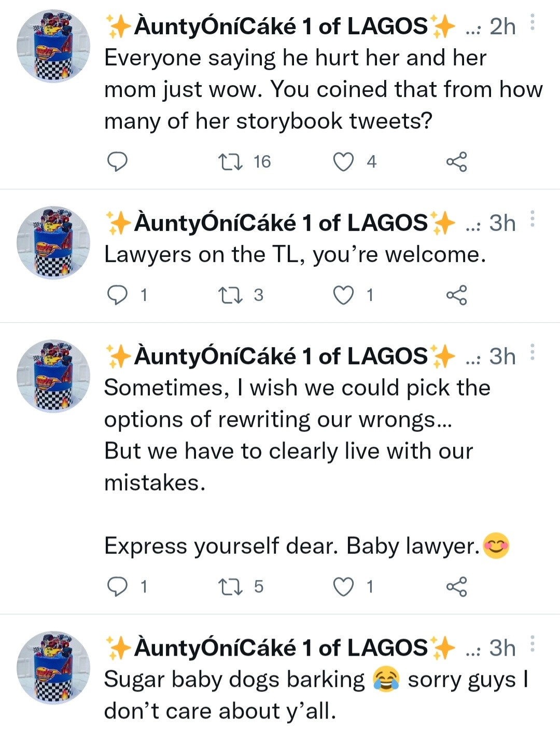Open profile picture on the first tweet
This screenshot has height=732, width=560.
pyautogui.click(x=53, y=46)
